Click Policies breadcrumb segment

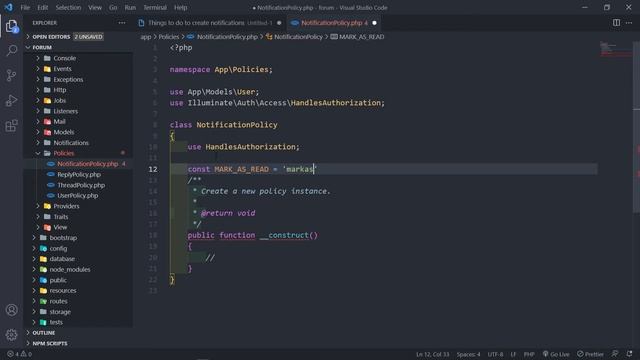tap(169, 37)
